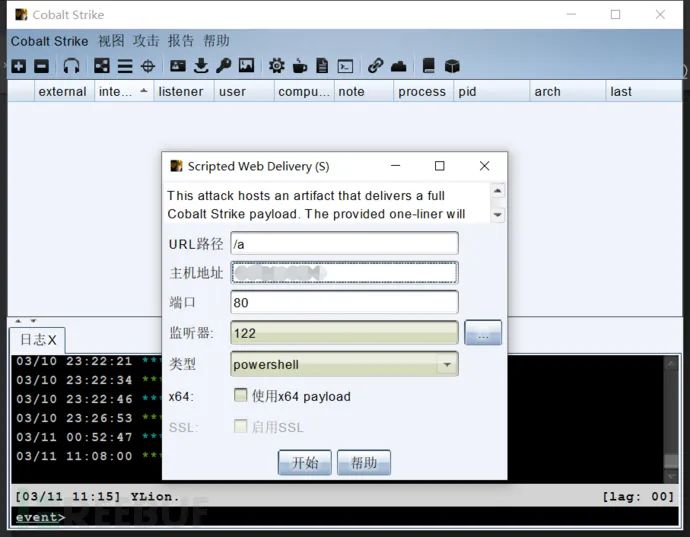Click the URL路径 input field

(344, 243)
